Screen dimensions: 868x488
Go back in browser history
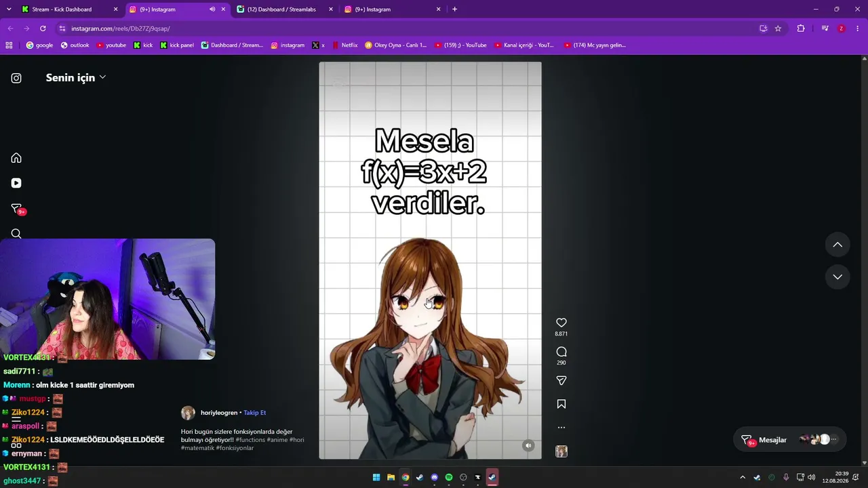tap(10, 28)
